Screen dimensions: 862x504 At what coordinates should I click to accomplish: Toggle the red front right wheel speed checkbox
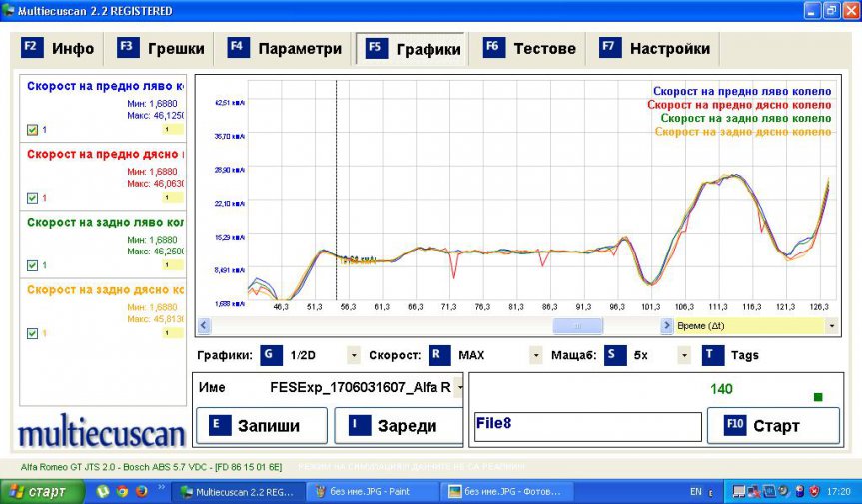point(32,198)
